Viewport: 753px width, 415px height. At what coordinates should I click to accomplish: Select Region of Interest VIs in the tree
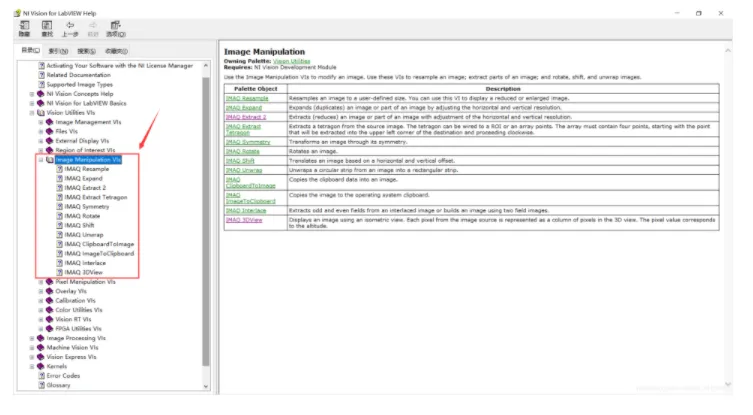pyautogui.click(x=85, y=150)
